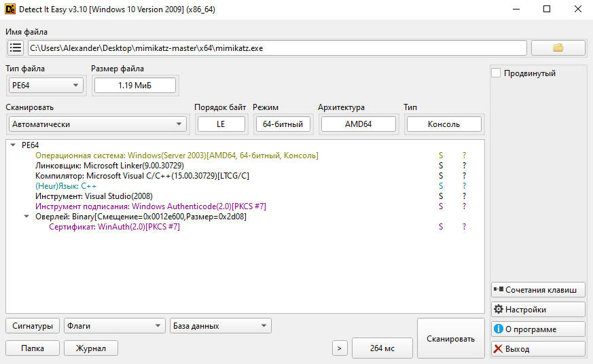593x364 pixels.
Task: Click the > arrow button
Action: [340, 348]
